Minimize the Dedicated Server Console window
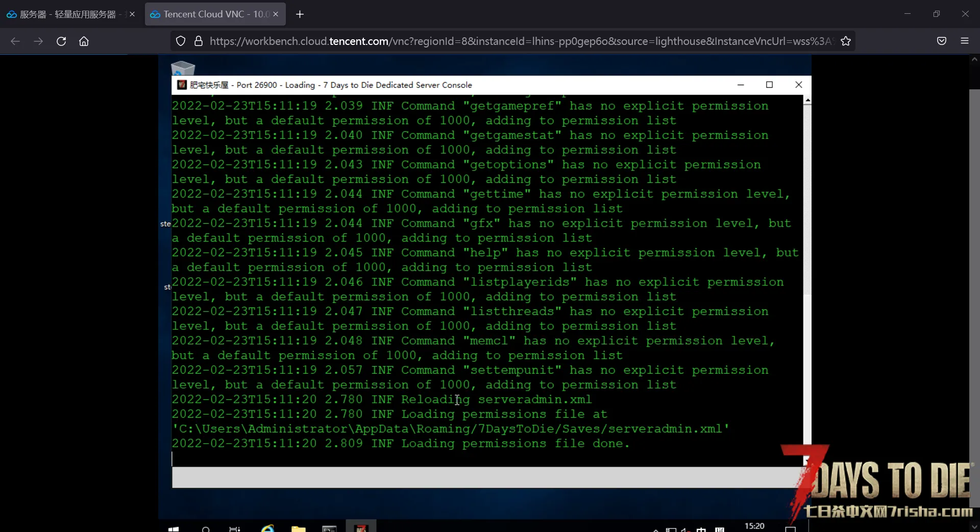 [741, 85]
